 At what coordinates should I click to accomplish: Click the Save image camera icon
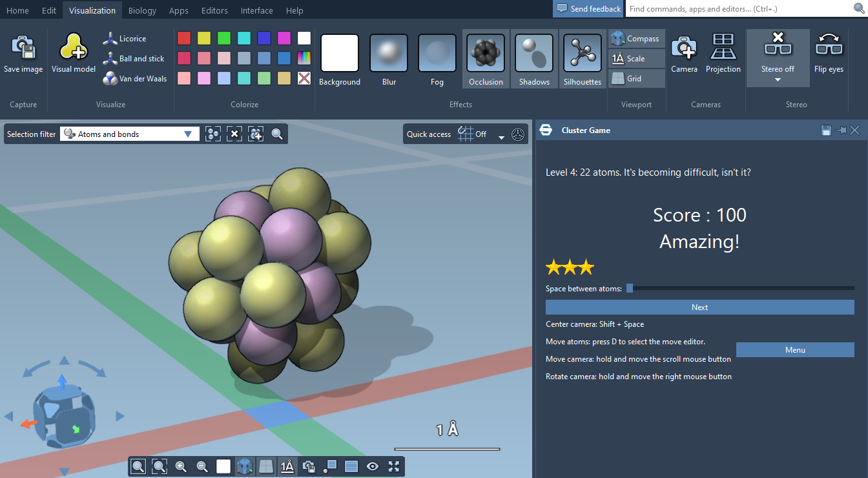(23, 48)
